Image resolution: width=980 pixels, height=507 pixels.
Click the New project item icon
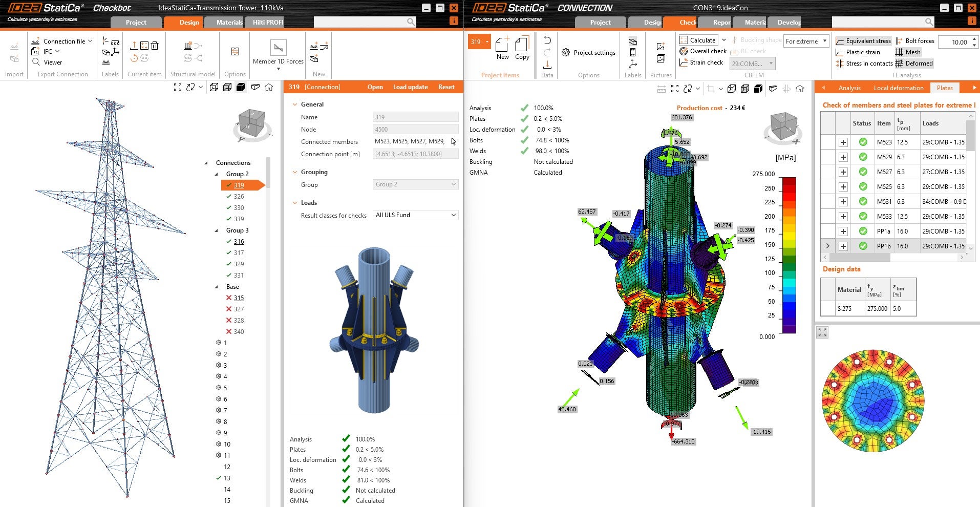[502, 45]
